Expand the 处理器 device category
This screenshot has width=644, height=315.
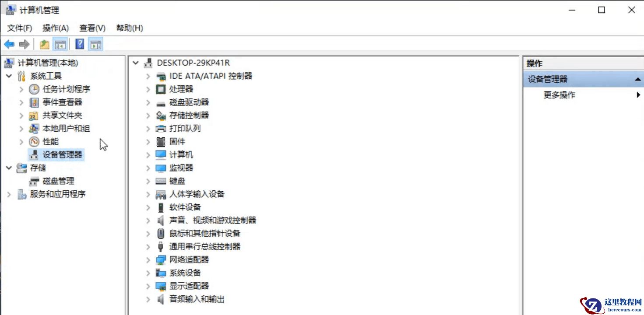pyautogui.click(x=148, y=89)
